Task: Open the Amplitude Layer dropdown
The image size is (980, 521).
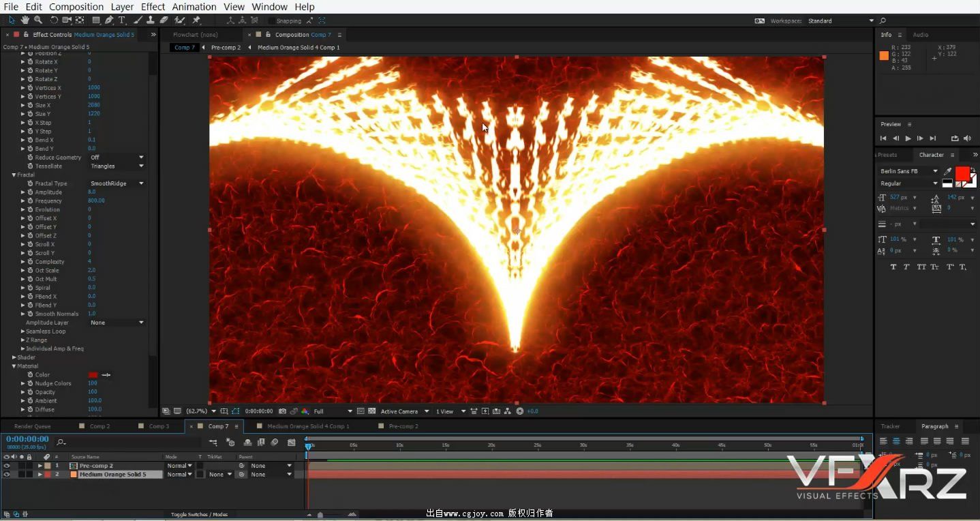Action: pyautogui.click(x=117, y=323)
